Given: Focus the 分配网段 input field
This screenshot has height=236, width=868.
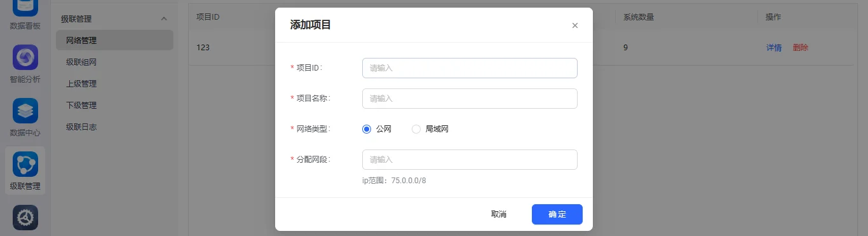Looking at the screenshot, I should point(470,160).
